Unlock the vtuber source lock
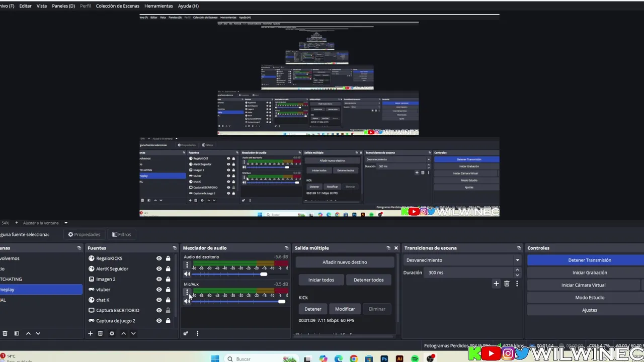Image resolution: width=644 pixels, height=362 pixels. pos(168,290)
